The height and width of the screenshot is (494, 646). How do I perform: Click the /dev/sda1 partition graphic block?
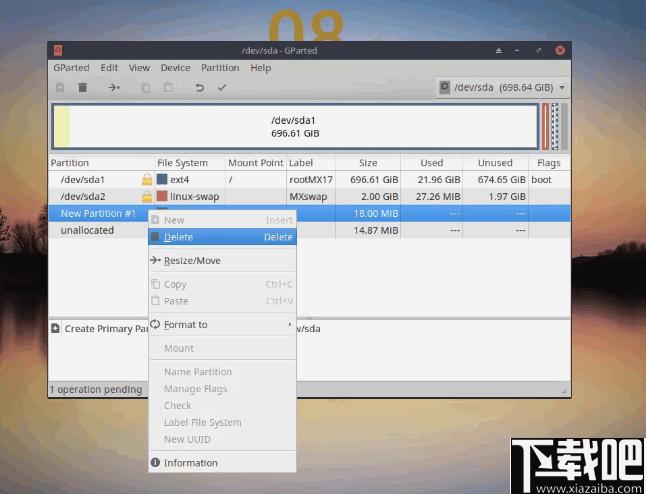click(x=295, y=126)
